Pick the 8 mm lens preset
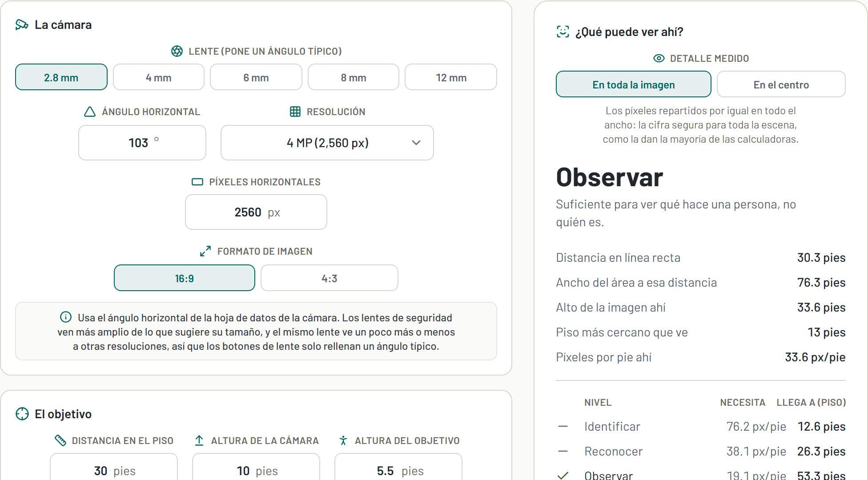Screen dimensions: 868x480 pos(354,77)
